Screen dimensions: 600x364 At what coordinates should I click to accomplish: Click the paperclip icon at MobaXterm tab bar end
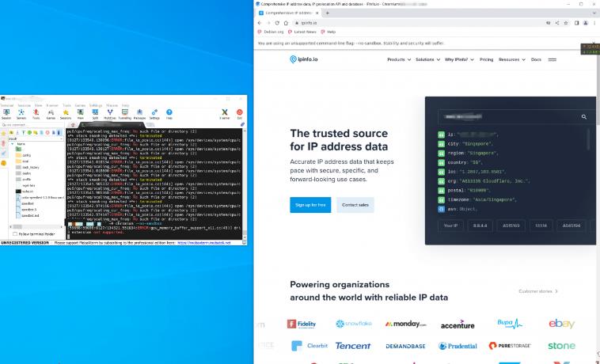[242, 125]
